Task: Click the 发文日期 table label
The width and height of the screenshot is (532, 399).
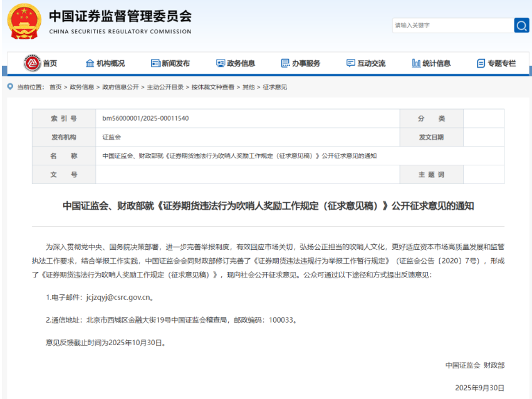Action: pyautogui.click(x=431, y=137)
